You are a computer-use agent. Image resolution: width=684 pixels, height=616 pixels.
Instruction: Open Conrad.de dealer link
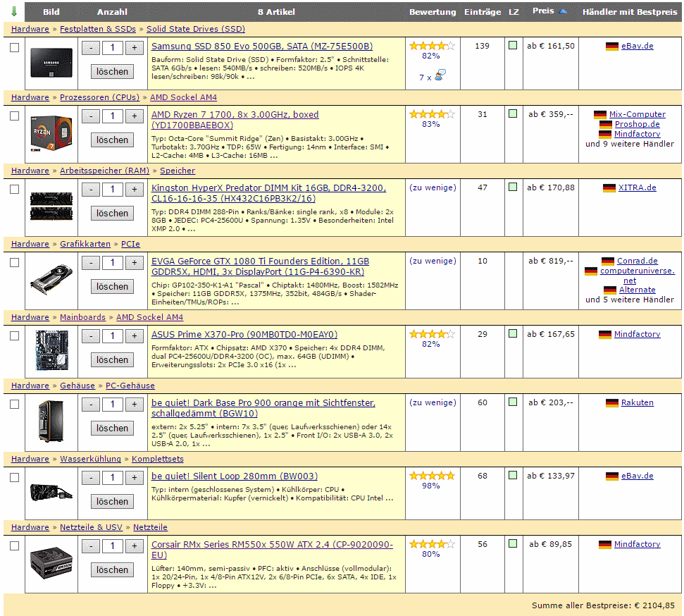click(x=638, y=261)
